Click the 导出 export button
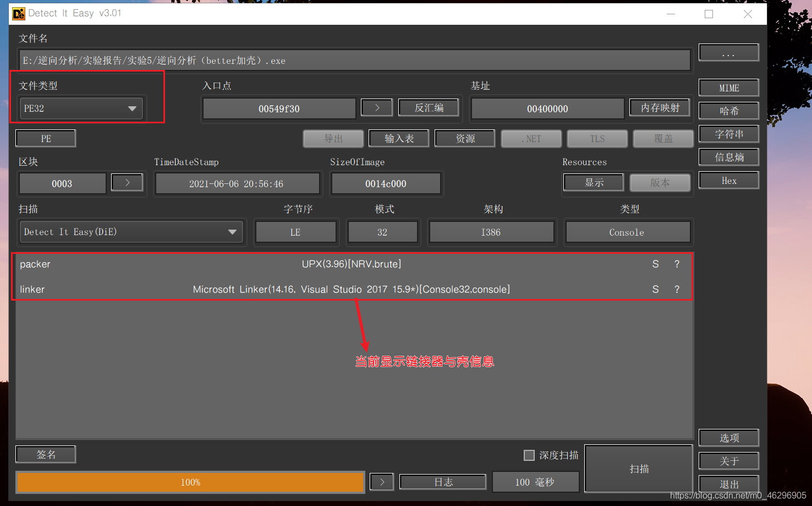812x506 pixels. pyautogui.click(x=333, y=139)
